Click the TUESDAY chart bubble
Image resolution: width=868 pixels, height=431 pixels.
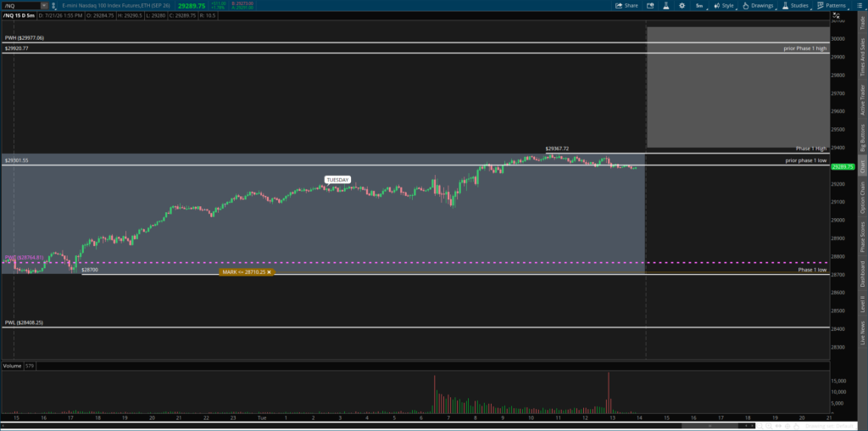pyautogui.click(x=337, y=180)
